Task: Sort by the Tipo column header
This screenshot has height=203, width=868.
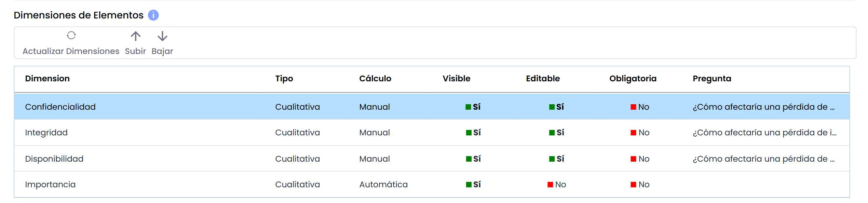Action: tap(284, 79)
